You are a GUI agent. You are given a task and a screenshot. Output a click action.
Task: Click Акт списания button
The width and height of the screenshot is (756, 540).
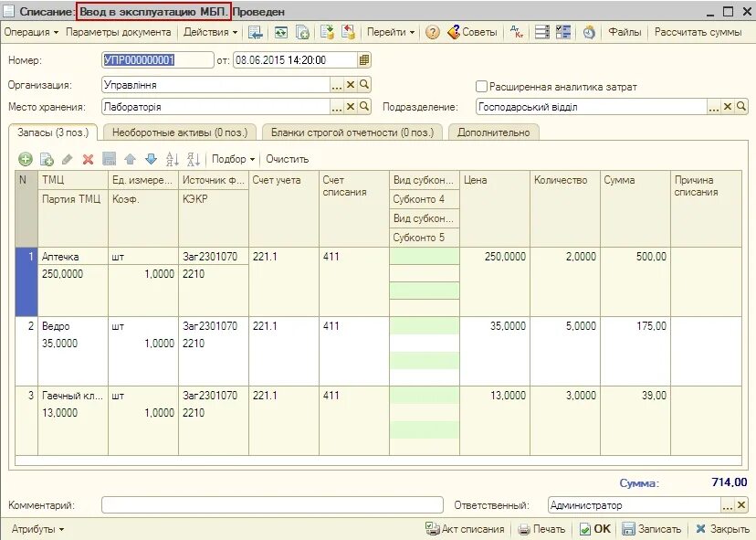click(x=465, y=529)
